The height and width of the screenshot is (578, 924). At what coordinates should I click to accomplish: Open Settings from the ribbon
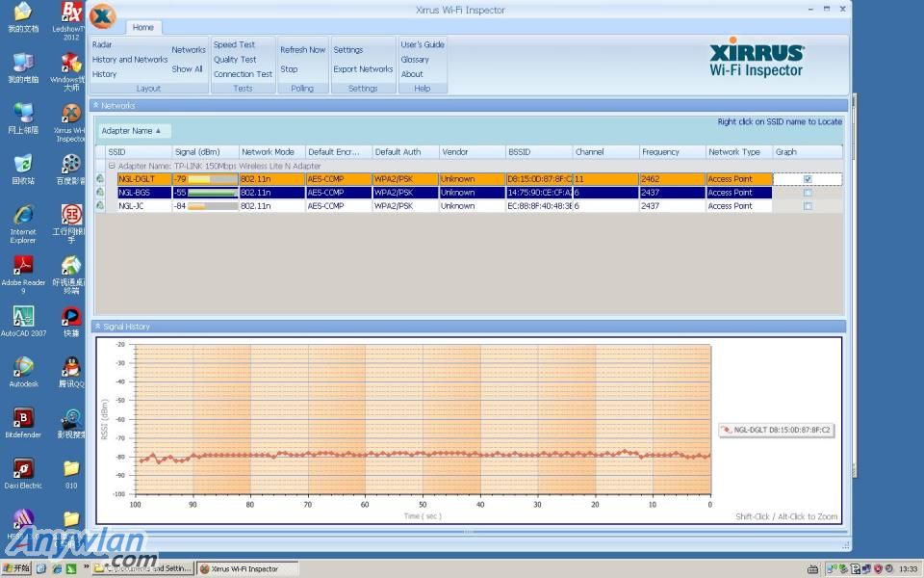[x=348, y=50]
